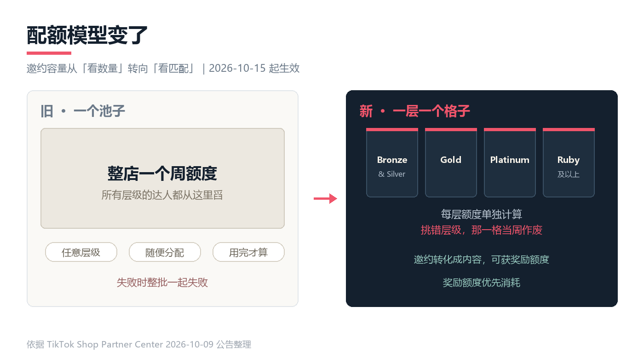The height and width of the screenshot is (359, 644).
Task: Select the text 失败时整批一起失败
Action: pyautogui.click(x=162, y=283)
